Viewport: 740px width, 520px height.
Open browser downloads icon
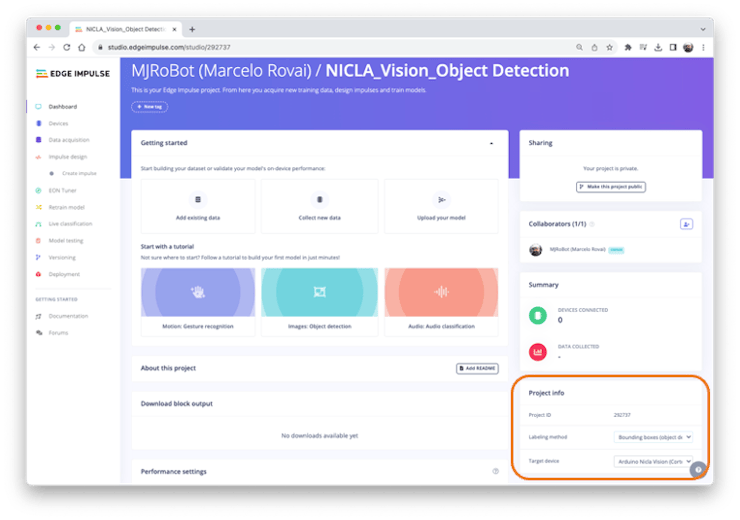(658, 48)
